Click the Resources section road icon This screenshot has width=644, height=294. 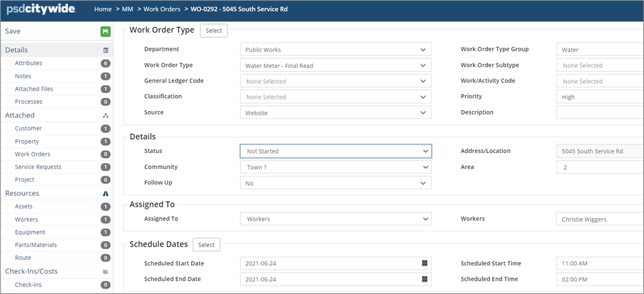(x=105, y=194)
